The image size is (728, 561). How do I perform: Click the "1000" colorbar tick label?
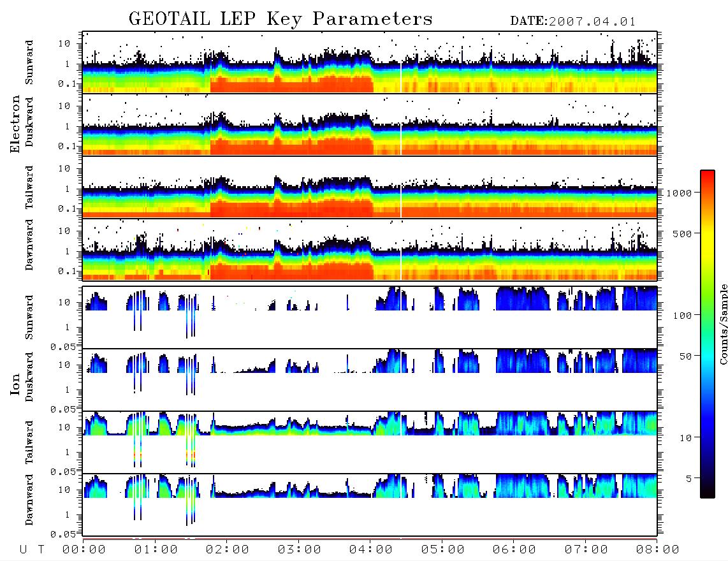tap(679, 193)
